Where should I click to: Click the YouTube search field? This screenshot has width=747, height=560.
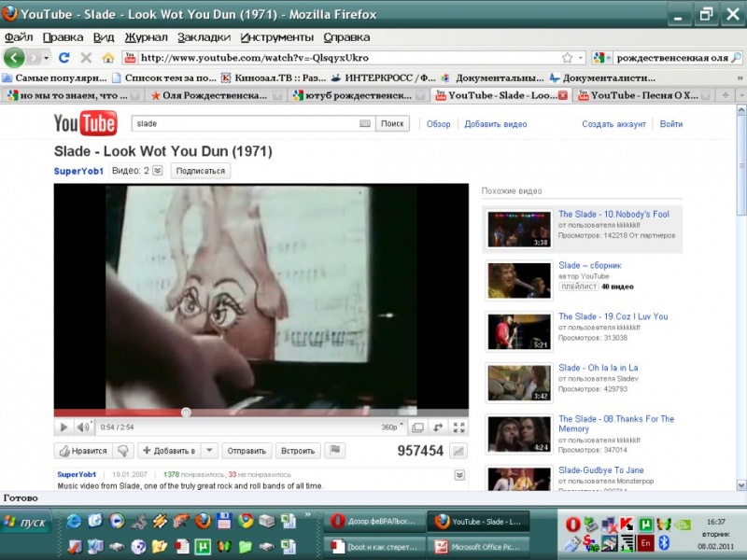click(x=245, y=123)
